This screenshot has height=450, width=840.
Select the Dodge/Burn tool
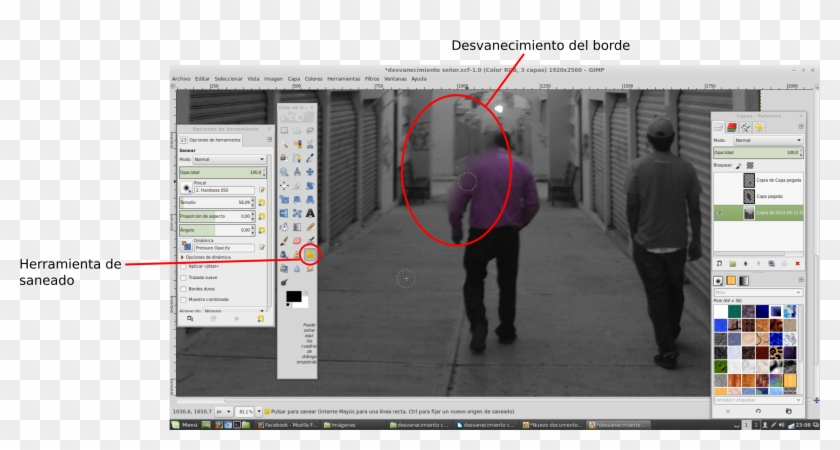point(284,282)
